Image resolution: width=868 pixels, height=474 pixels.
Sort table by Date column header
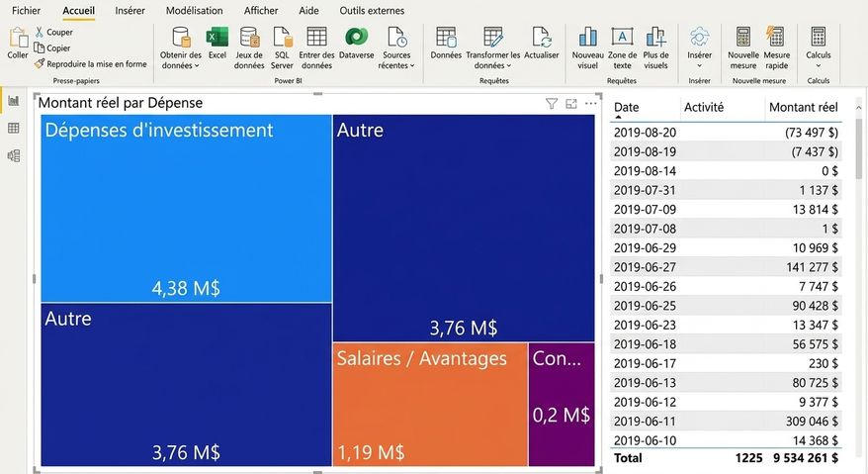(x=626, y=107)
